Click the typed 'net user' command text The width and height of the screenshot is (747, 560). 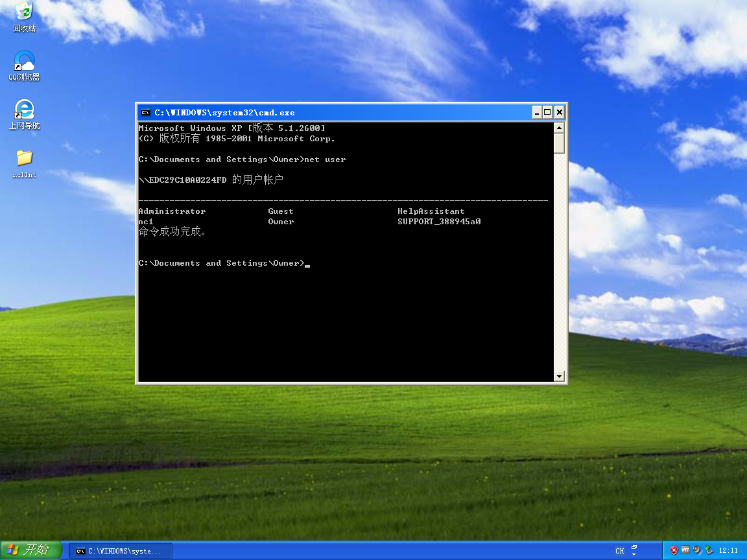point(325,159)
